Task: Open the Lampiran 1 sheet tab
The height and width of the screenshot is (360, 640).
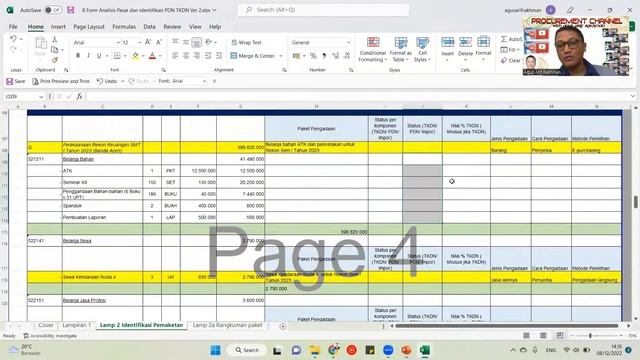Action: click(x=76, y=325)
